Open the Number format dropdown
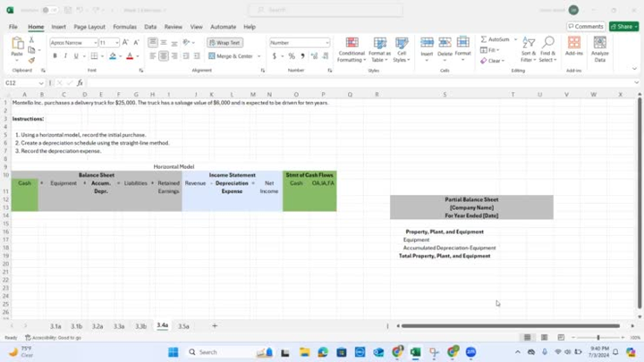This screenshot has height=362, width=644. 326,42
